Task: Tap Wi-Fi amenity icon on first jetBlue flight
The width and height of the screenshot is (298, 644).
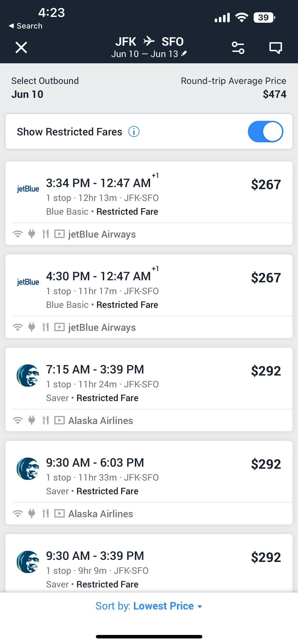Action: coord(18,234)
